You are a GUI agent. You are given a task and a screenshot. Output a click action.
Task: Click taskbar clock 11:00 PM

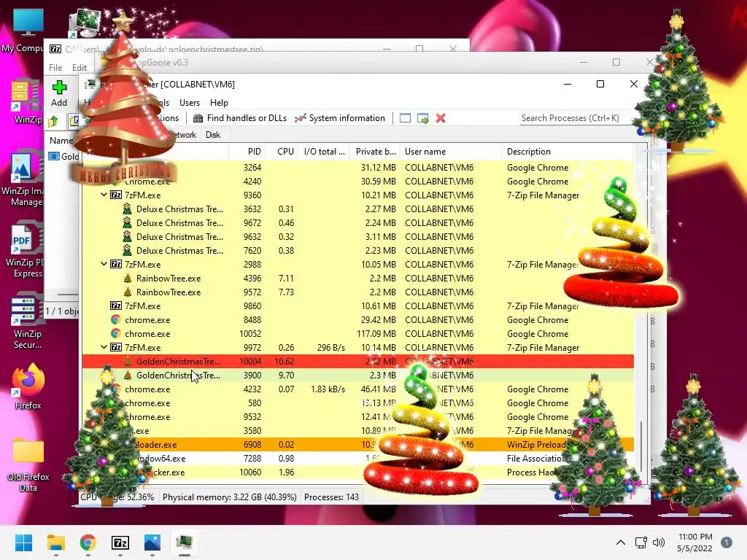click(x=694, y=542)
